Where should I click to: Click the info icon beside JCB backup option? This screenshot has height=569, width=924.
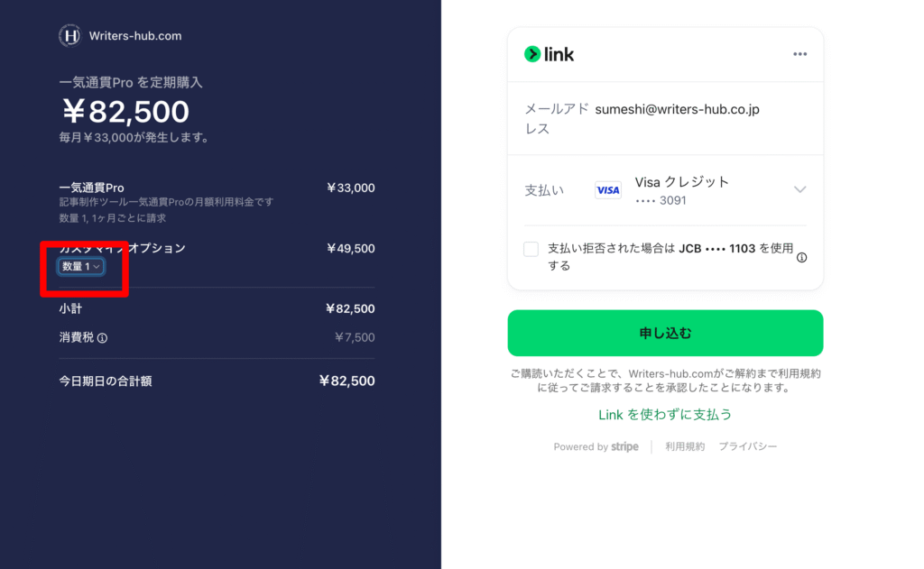(x=801, y=257)
